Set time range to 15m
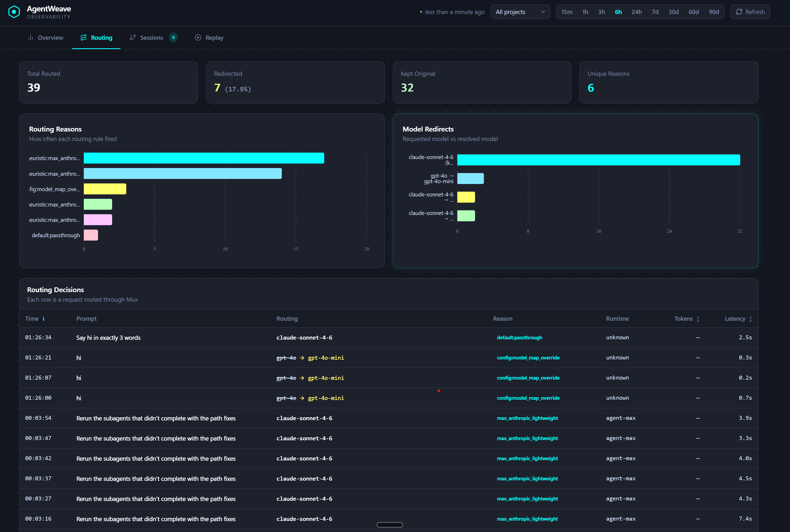790x532 pixels. [x=567, y=12]
